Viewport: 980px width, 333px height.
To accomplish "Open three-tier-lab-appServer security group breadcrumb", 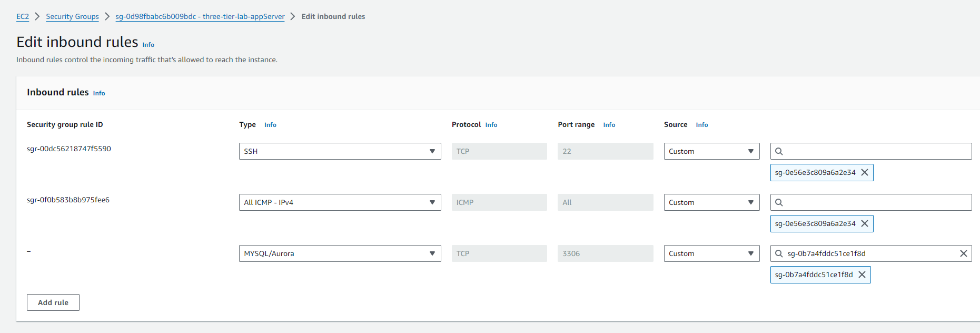I will [200, 16].
